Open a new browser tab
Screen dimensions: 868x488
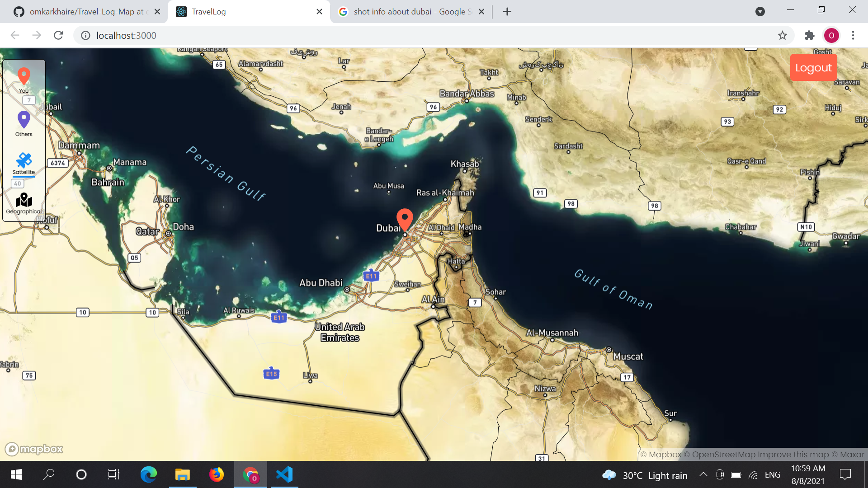507,12
